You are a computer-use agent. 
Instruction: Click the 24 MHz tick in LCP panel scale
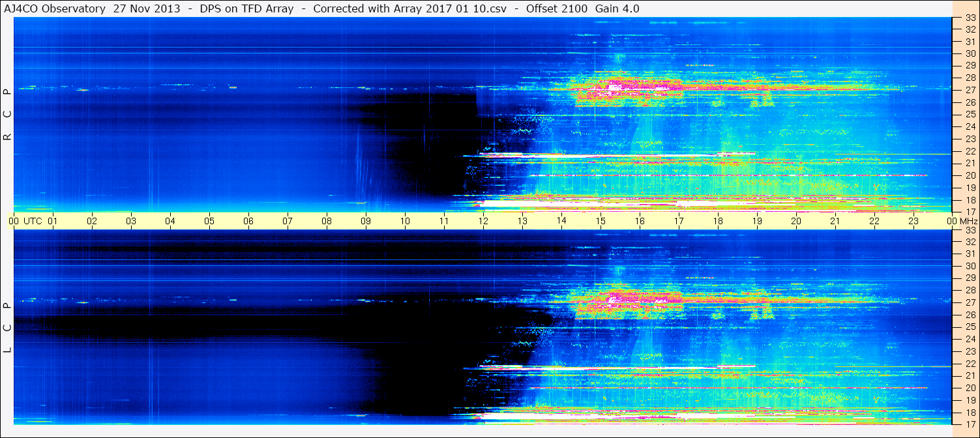point(970,339)
